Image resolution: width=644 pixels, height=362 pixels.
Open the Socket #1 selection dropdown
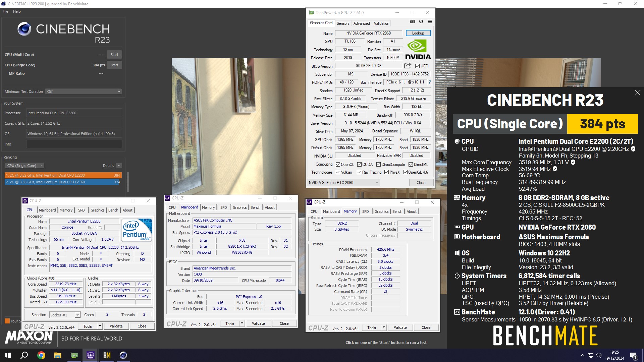pyautogui.click(x=65, y=315)
